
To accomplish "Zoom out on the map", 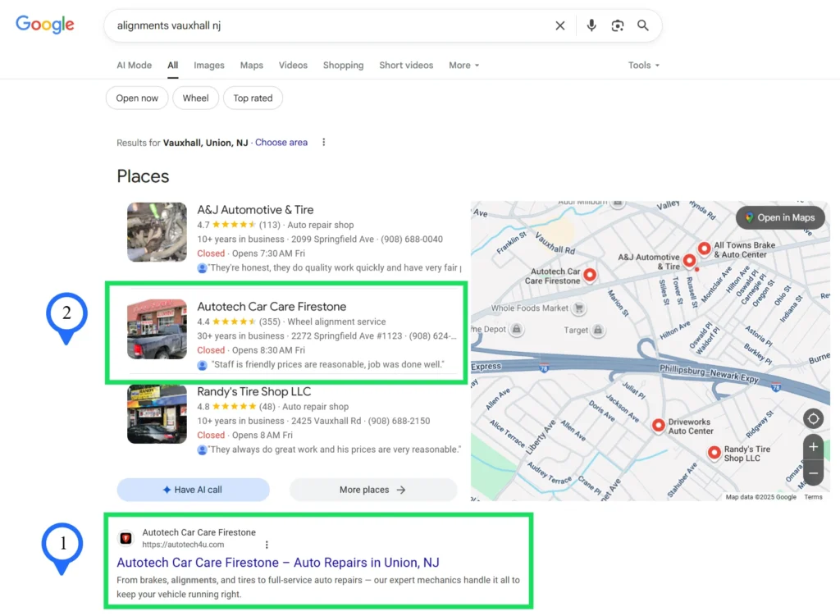I will [813, 473].
